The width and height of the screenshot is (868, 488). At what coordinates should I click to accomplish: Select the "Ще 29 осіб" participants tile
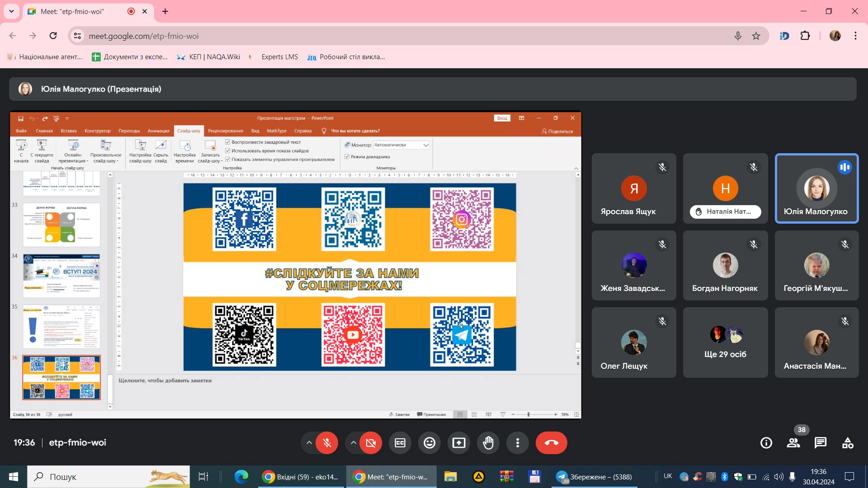[x=725, y=343]
